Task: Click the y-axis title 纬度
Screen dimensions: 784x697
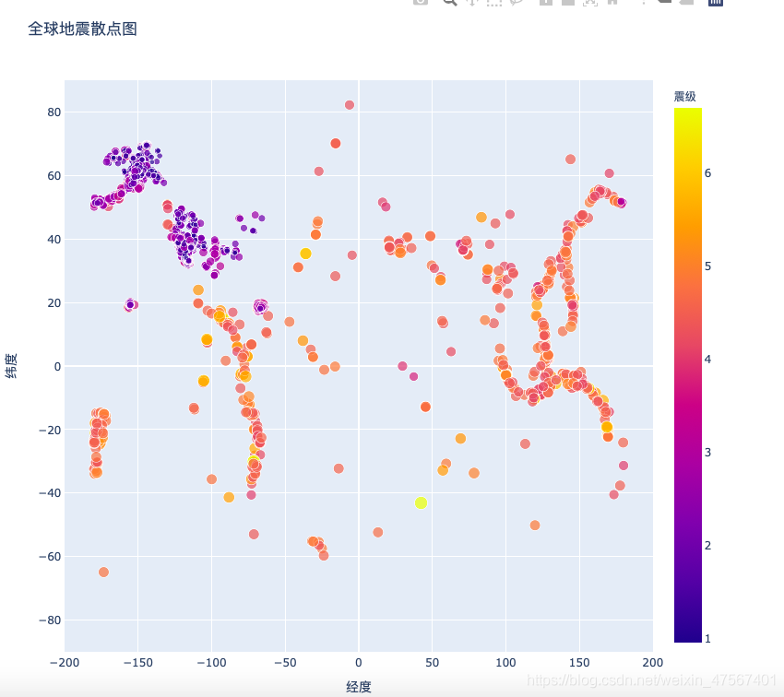Action: (11, 366)
